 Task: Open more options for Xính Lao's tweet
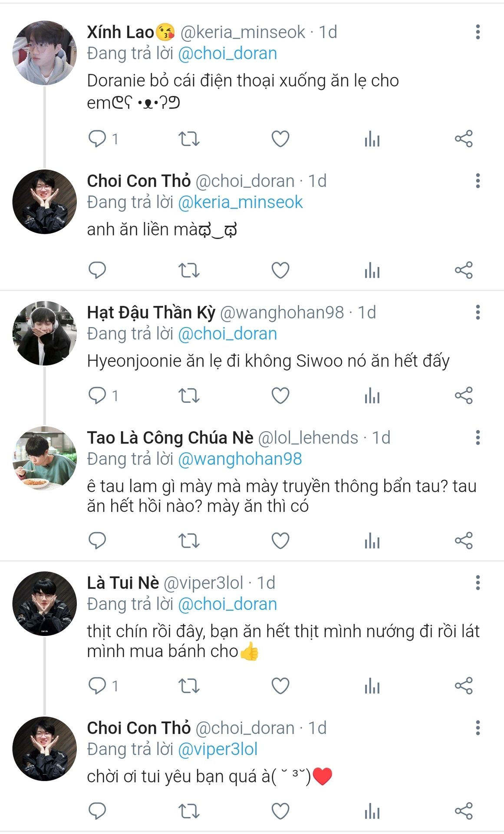[x=478, y=32]
